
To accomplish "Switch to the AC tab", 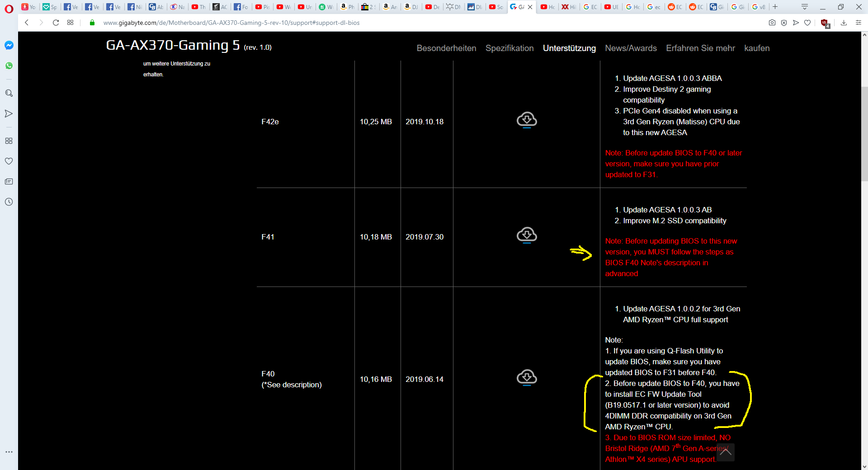I will tap(220, 7).
